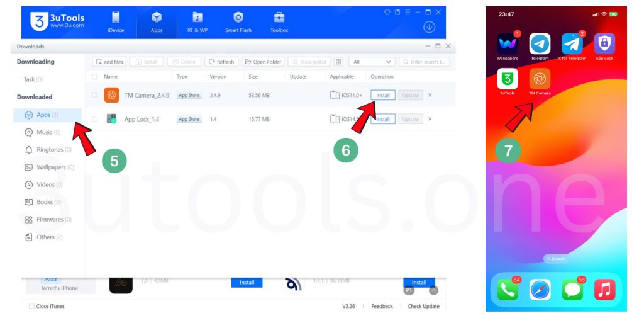Image resolution: width=644 pixels, height=323 pixels.
Task: Open 3uTools app on iPhone screen
Action: [x=508, y=79]
